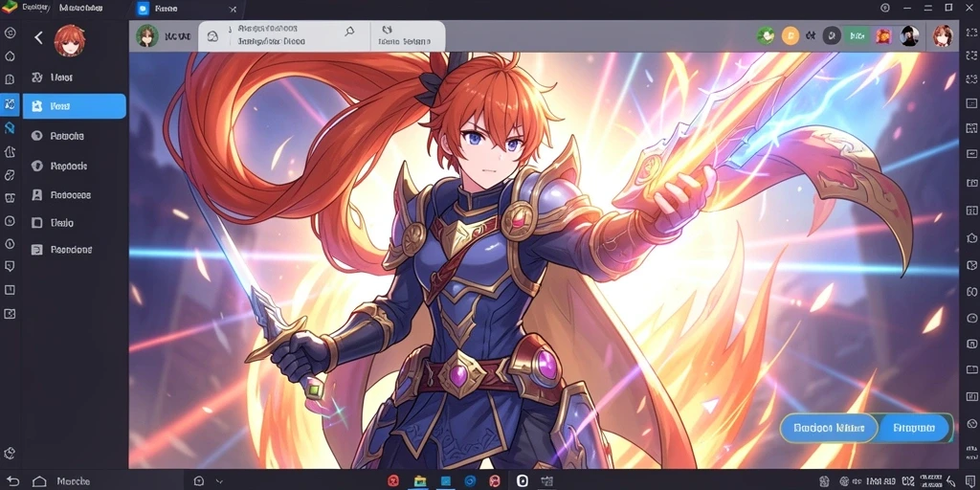
Task: Go back using the sidebar chevron arrow
Action: click(x=38, y=37)
